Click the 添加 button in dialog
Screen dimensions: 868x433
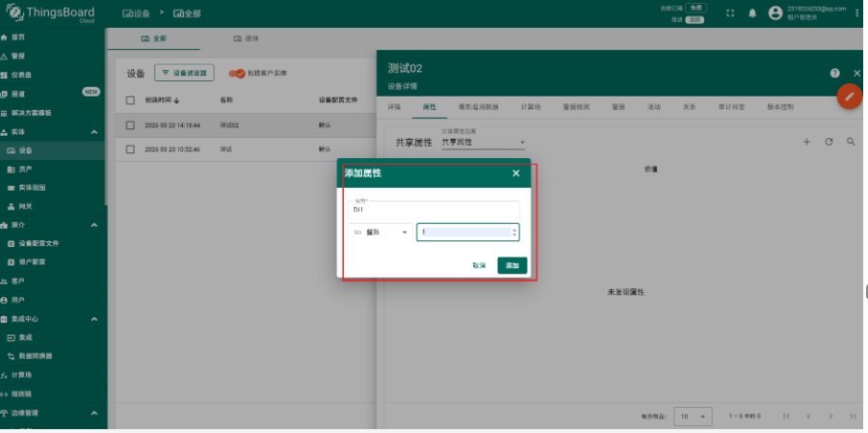pos(512,265)
